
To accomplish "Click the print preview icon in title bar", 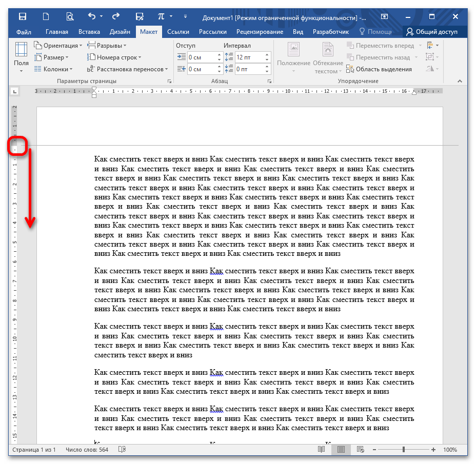I will (x=70, y=17).
